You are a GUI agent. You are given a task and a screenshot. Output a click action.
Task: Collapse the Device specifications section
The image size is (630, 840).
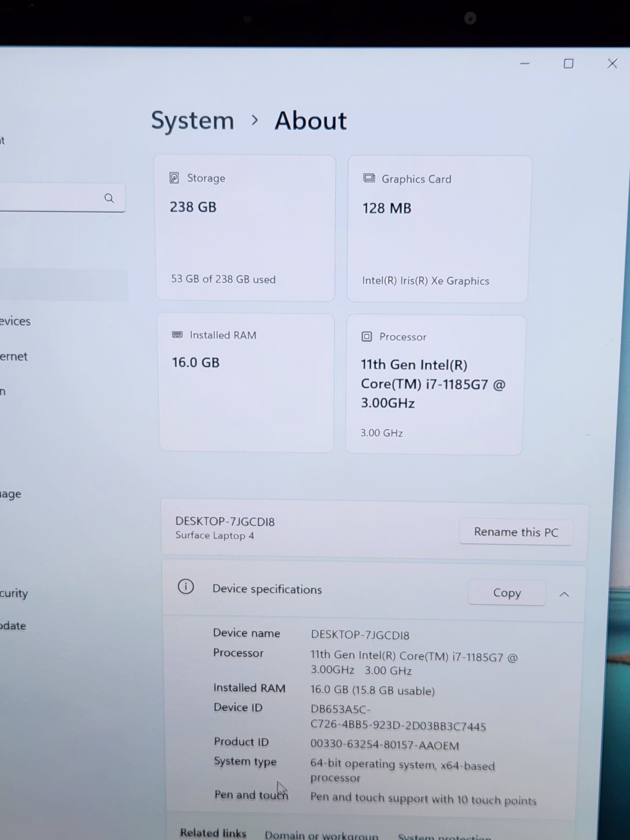564,594
